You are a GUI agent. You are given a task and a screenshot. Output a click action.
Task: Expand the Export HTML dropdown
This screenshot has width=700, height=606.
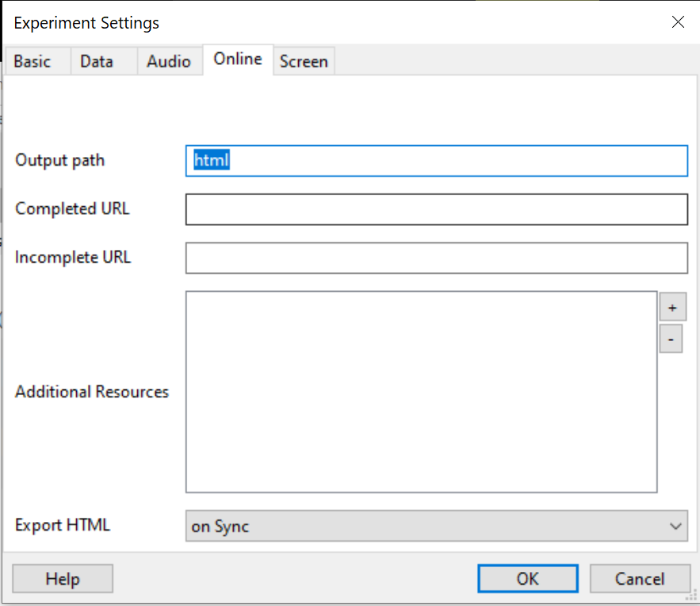(436, 526)
